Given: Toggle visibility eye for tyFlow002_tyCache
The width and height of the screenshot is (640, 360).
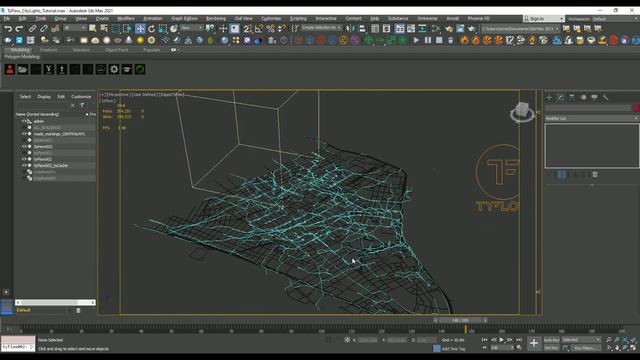Looking at the screenshot, I should (x=24, y=165).
